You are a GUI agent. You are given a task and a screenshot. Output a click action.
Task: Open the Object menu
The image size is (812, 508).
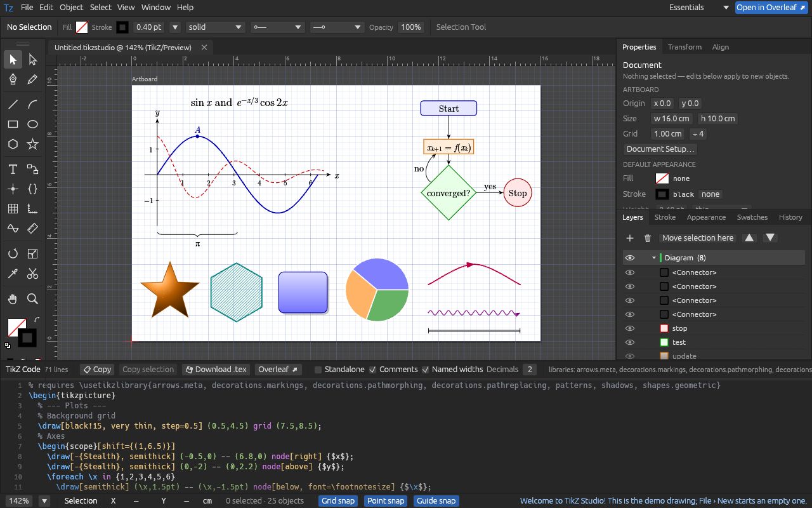71,8
